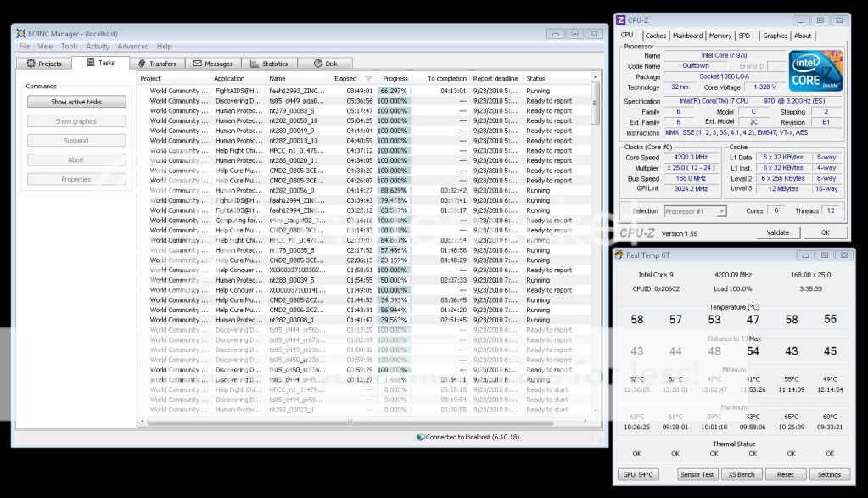
Task: Switch to the Messages tab
Action: point(213,64)
